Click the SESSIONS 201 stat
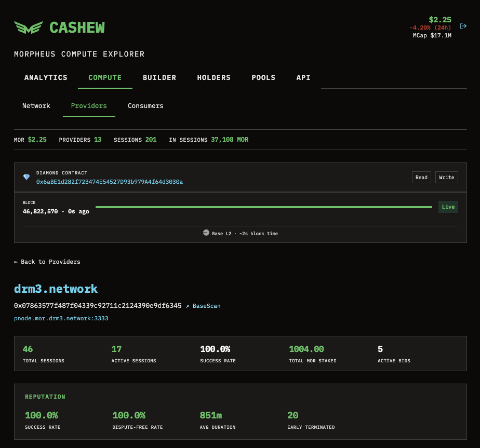This screenshot has width=480, height=448. tap(135, 140)
